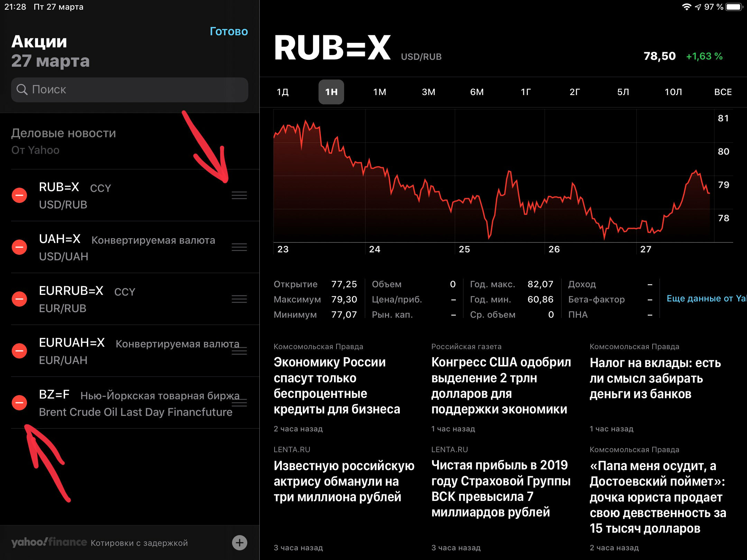Tap the battery indicator in status bar
Screen dimensions: 747x560
tap(734, 7)
